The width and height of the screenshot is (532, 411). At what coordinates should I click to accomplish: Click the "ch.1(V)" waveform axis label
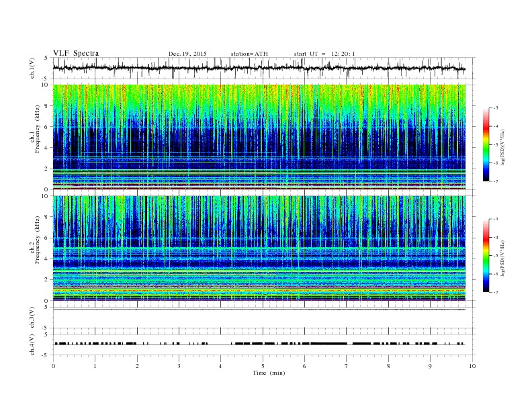click(x=32, y=68)
